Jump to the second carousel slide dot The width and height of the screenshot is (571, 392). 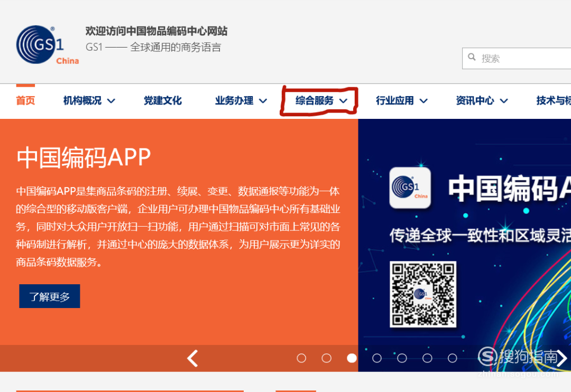(x=326, y=358)
